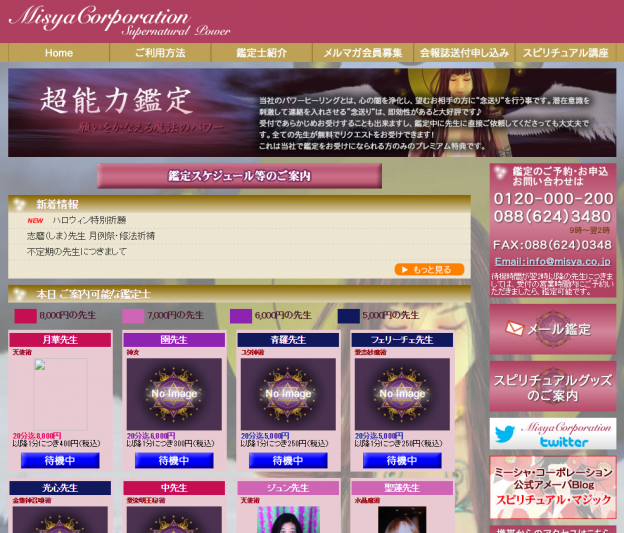Viewport: 624px width, 533px height.
Task: Open 鑑定スケジュール等のご案内 button
Action: click(x=239, y=176)
